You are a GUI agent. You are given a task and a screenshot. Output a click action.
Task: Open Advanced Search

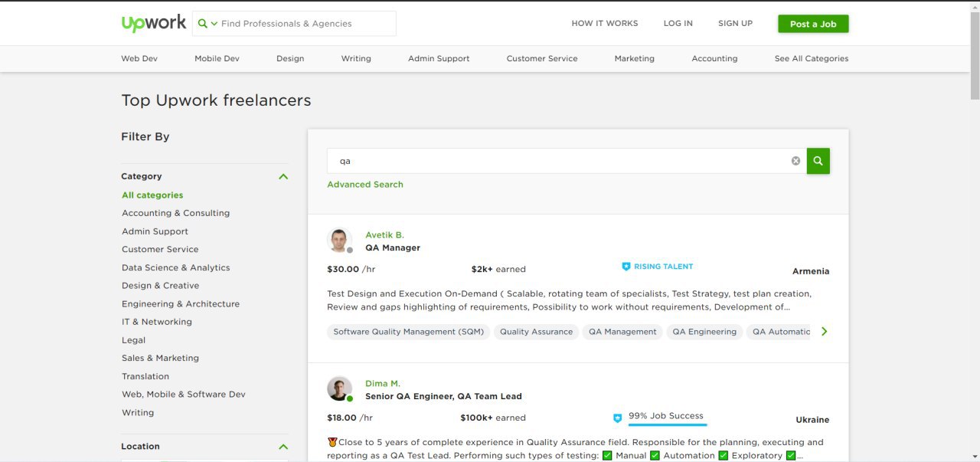365,185
